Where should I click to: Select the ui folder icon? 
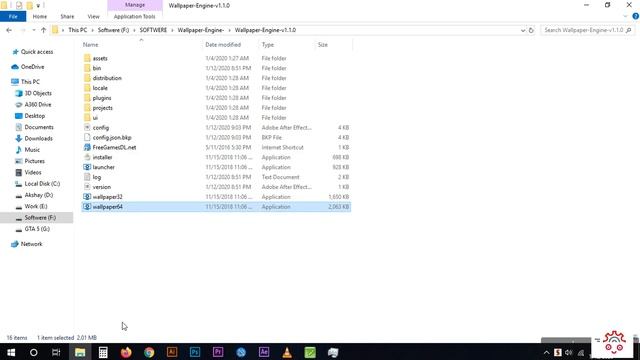click(87, 118)
